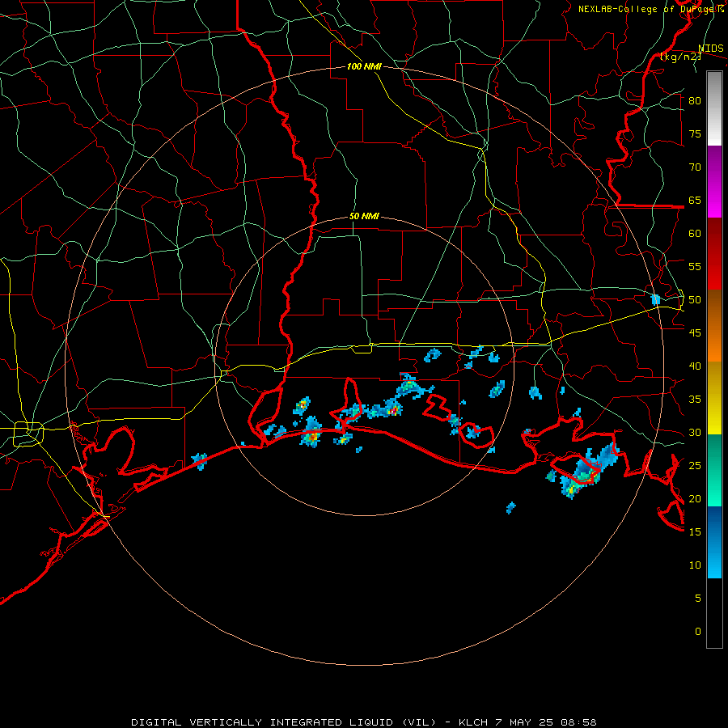Click the 15 value on the scale
The image size is (728, 728).
click(695, 532)
